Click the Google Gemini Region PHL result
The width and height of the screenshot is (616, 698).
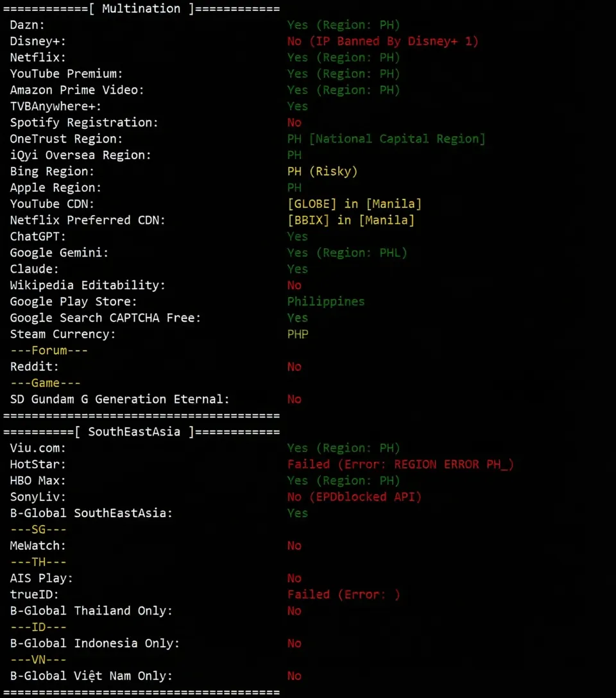[x=347, y=253]
